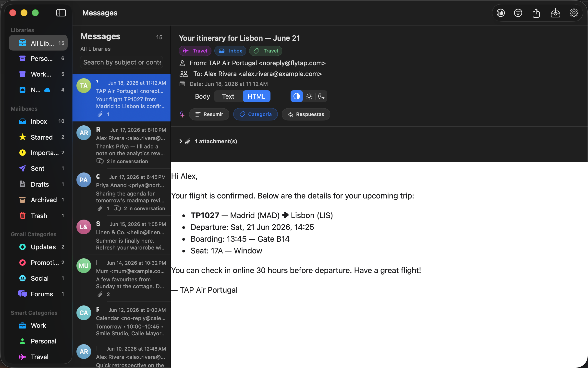The image size is (588, 368).
Task: Open the Starred mailbox
Action: [x=38, y=137]
